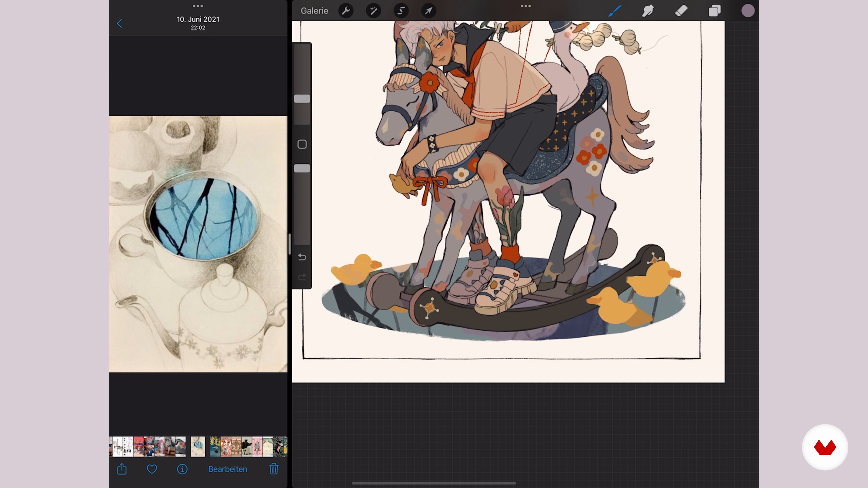
Task: Select the Selection S-shaped tool
Action: coord(401,11)
